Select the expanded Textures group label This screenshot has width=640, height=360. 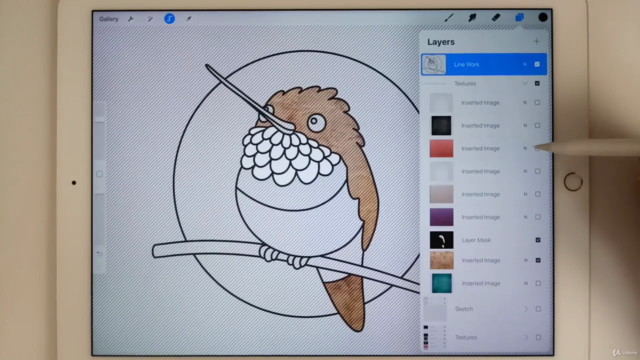[x=465, y=84]
